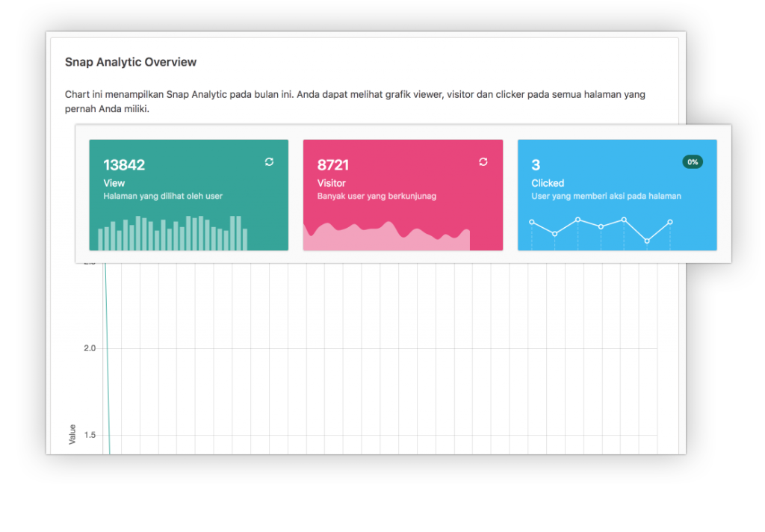
Task: Click the number 3 on the Clicked card
Action: 536,165
